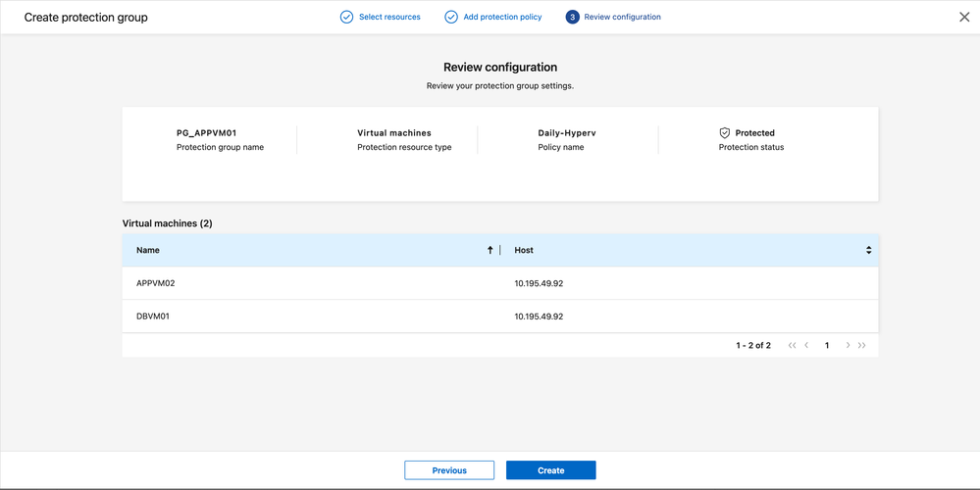Image resolution: width=980 pixels, height=490 pixels.
Task: Open the Add protection policy step
Action: tap(502, 17)
